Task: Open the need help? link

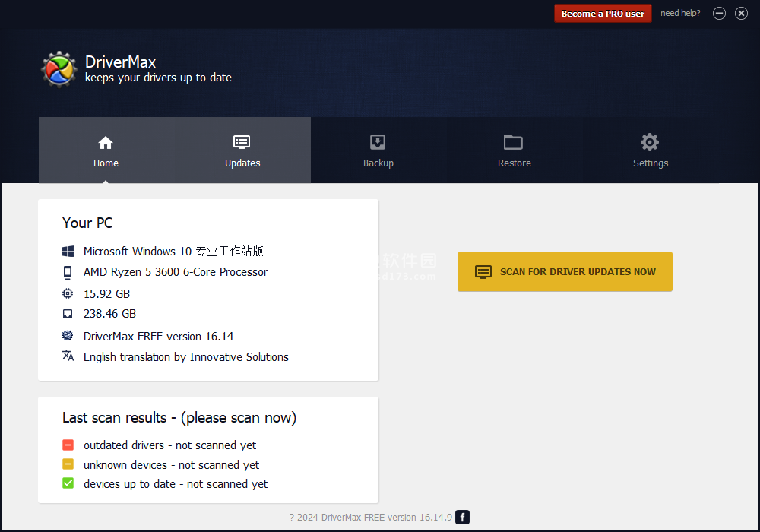Action: click(x=680, y=13)
